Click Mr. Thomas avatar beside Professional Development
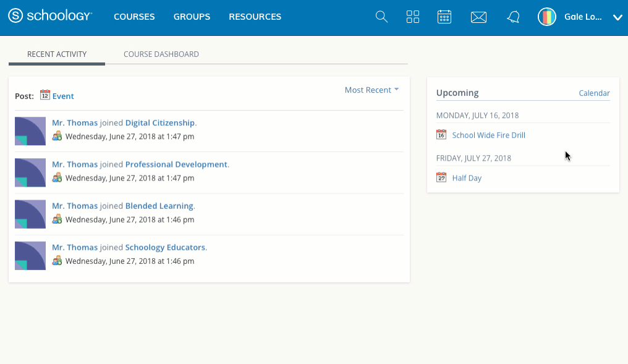628x364 pixels. tap(30, 172)
